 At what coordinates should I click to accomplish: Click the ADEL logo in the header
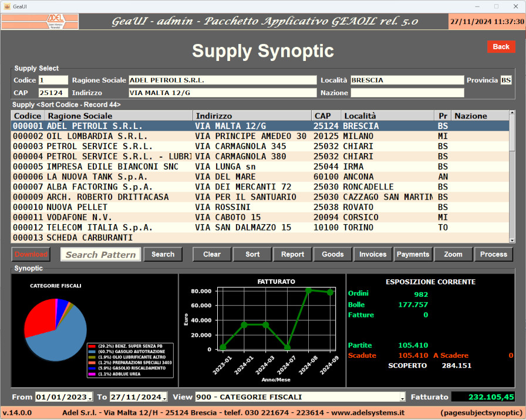[40, 22]
